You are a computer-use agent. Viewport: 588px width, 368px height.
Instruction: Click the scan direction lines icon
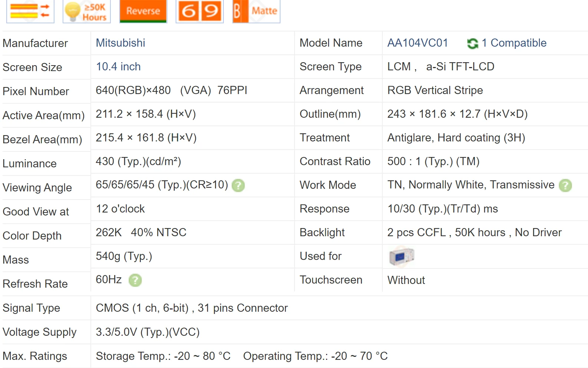pyautogui.click(x=30, y=11)
